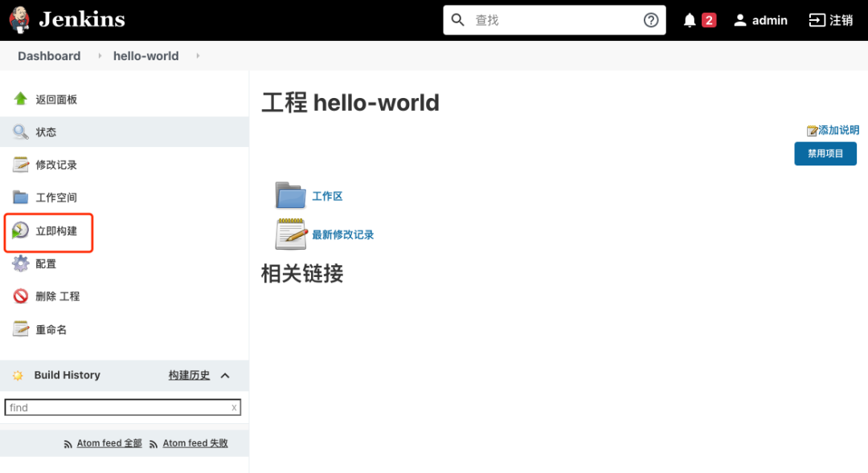Click 添加说明 link
868x473 pixels.
tap(838, 130)
